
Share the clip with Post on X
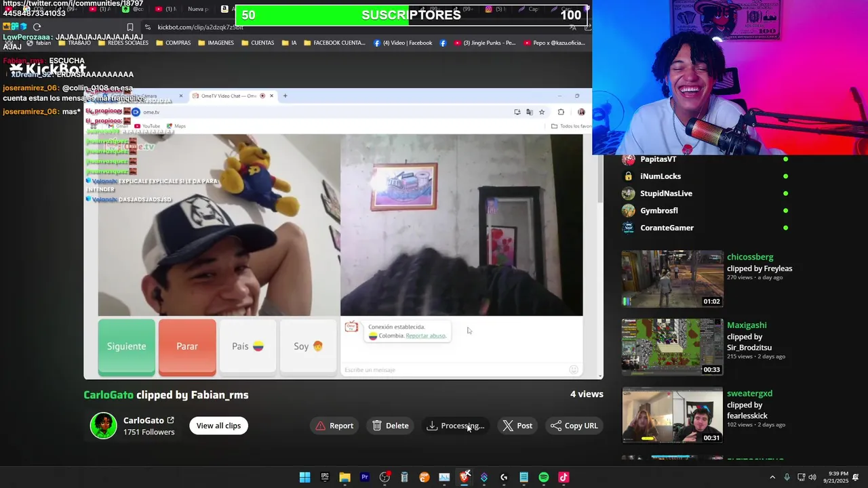click(517, 426)
